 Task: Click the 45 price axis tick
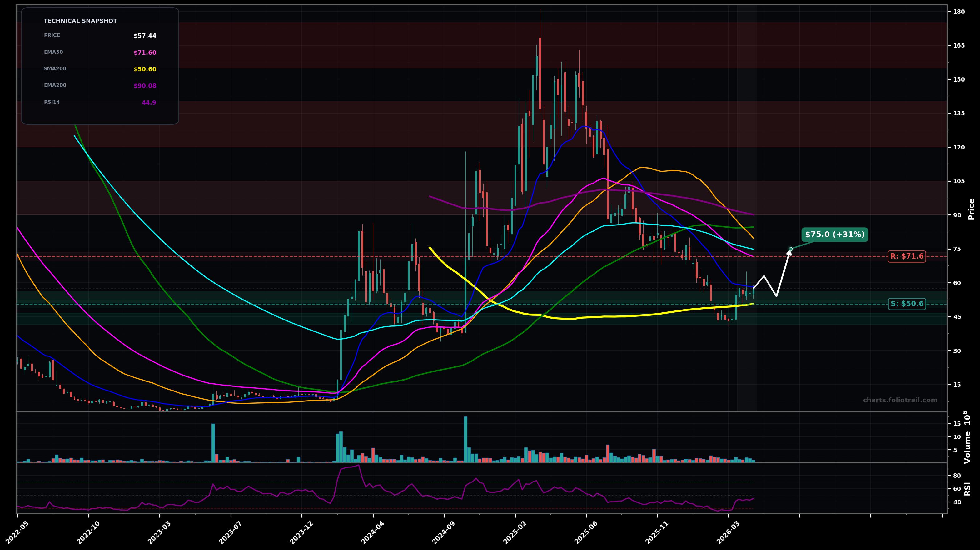point(957,317)
